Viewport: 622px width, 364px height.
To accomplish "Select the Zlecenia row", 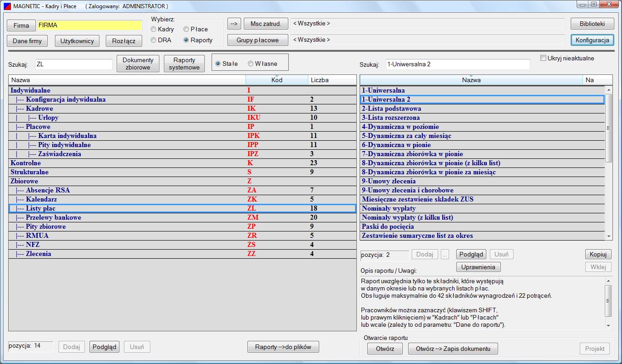I will (182, 254).
